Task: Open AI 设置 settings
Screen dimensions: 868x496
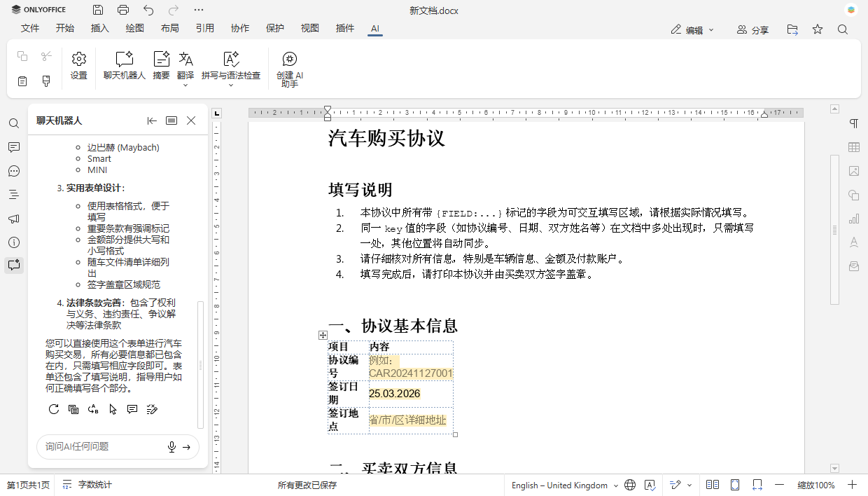Action: [x=78, y=67]
